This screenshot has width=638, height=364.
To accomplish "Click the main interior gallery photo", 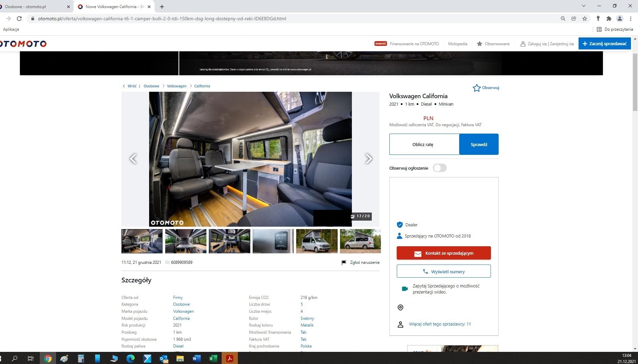I will pos(250,159).
